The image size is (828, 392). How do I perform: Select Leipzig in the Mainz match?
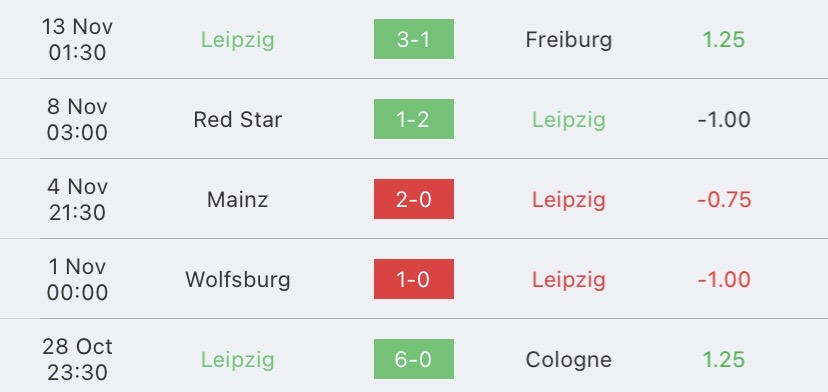(569, 200)
